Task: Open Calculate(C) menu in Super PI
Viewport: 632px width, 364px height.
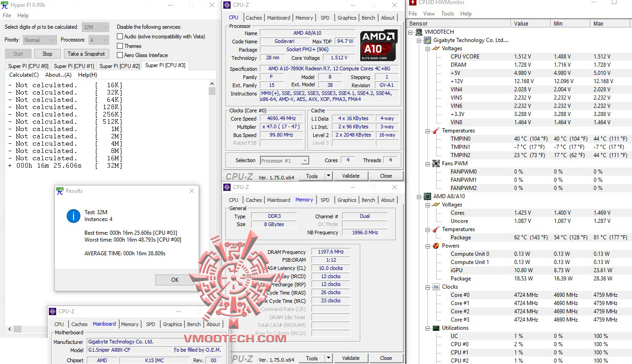Action: pyautogui.click(x=24, y=75)
